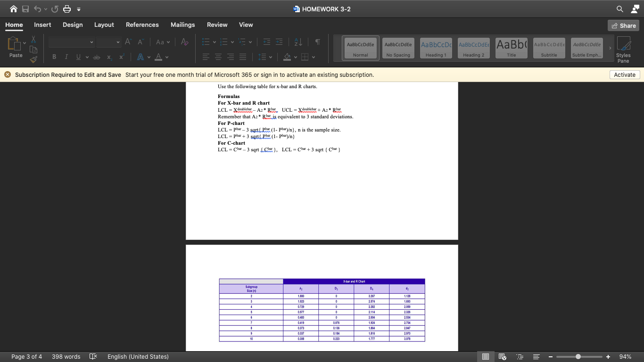Click the Sort A-Z icon
Image resolution: width=644 pixels, height=362 pixels.
298,42
